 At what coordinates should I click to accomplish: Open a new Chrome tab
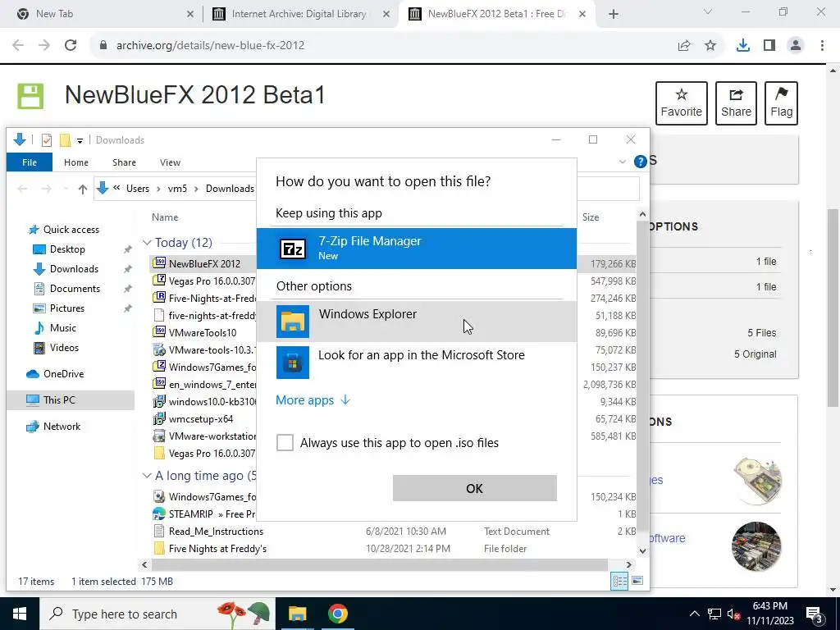pyautogui.click(x=614, y=15)
